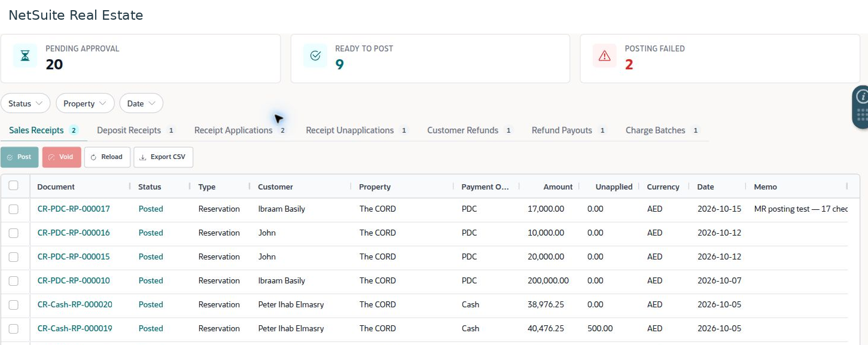868x345 pixels.
Task: Click the date 2026-10-07
Action: [719, 281]
